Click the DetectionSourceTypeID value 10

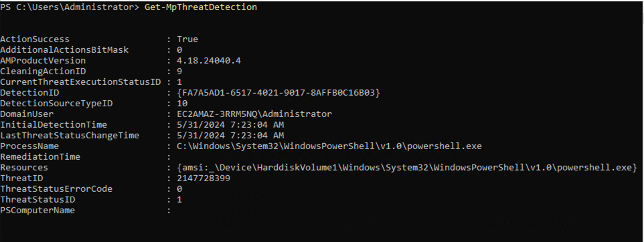pos(182,104)
